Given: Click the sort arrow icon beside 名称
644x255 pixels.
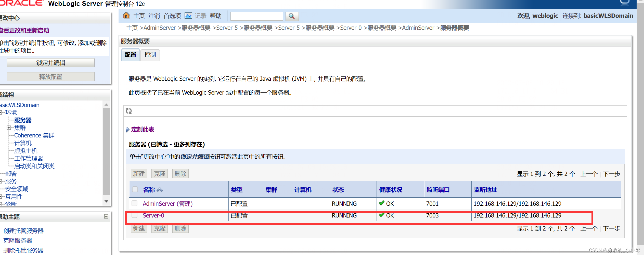Looking at the screenshot, I should (160, 189).
